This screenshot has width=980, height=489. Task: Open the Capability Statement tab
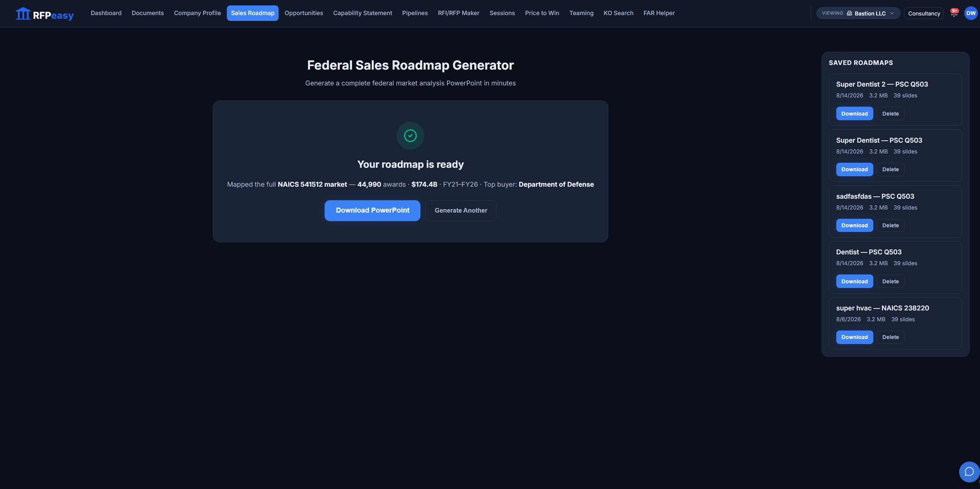362,13
